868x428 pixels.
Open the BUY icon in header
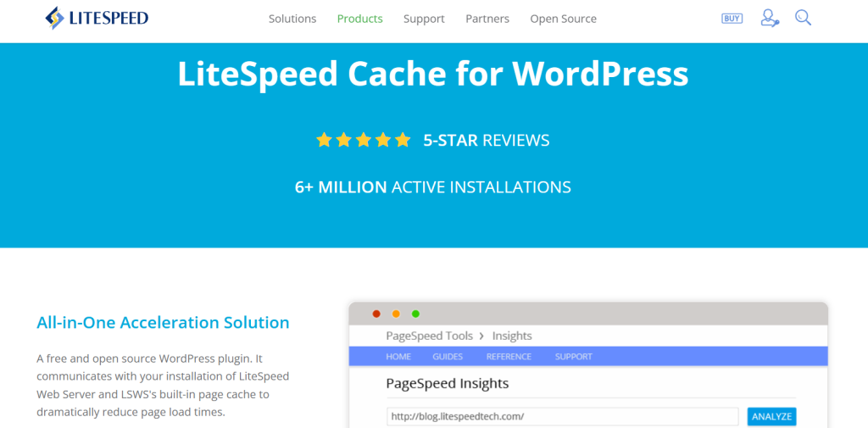(x=732, y=19)
